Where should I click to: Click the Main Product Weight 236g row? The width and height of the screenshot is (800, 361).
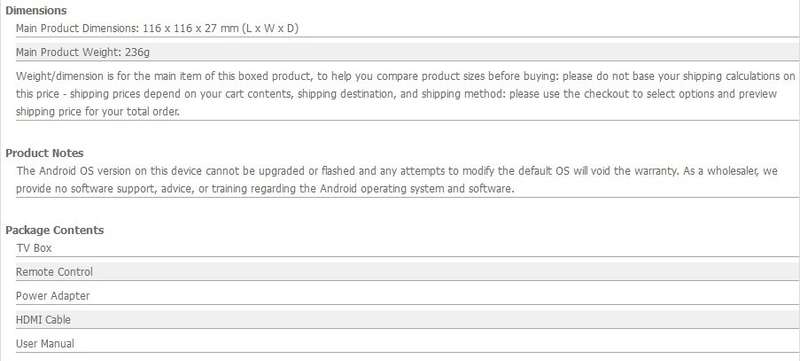point(407,52)
